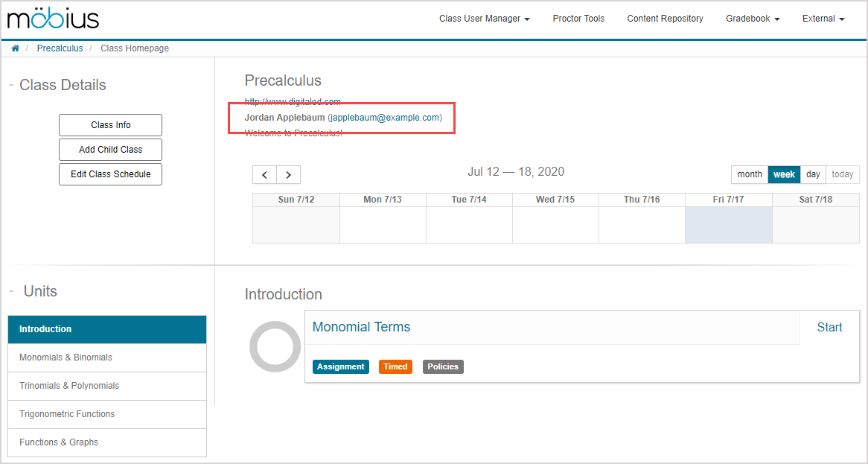Click the Class Info button

click(x=110, y=125)
